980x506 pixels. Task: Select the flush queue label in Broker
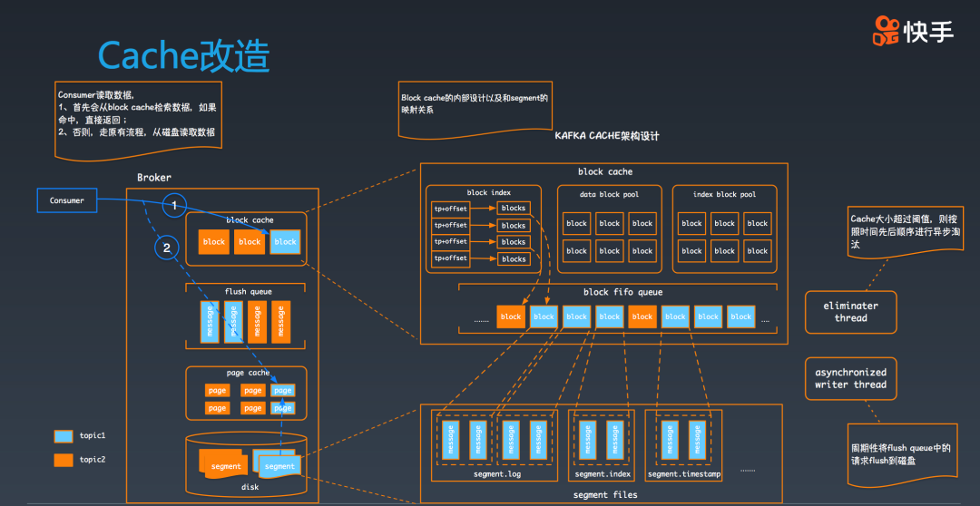(248, 292)
